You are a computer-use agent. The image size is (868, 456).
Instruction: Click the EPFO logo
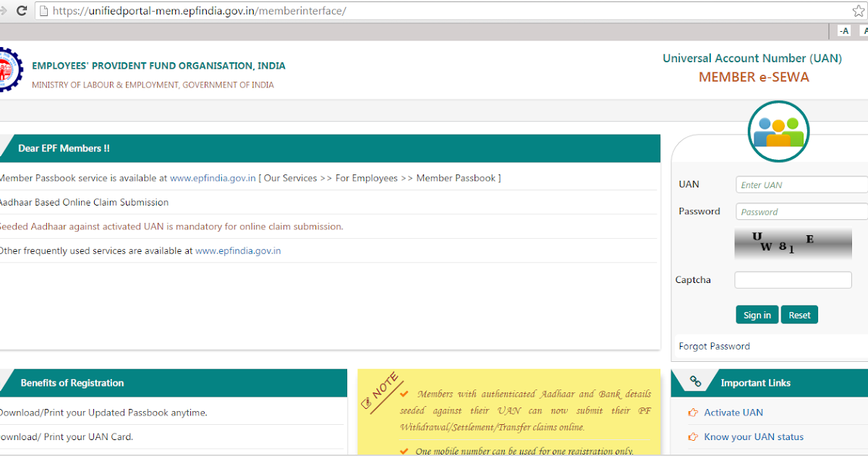9,69
